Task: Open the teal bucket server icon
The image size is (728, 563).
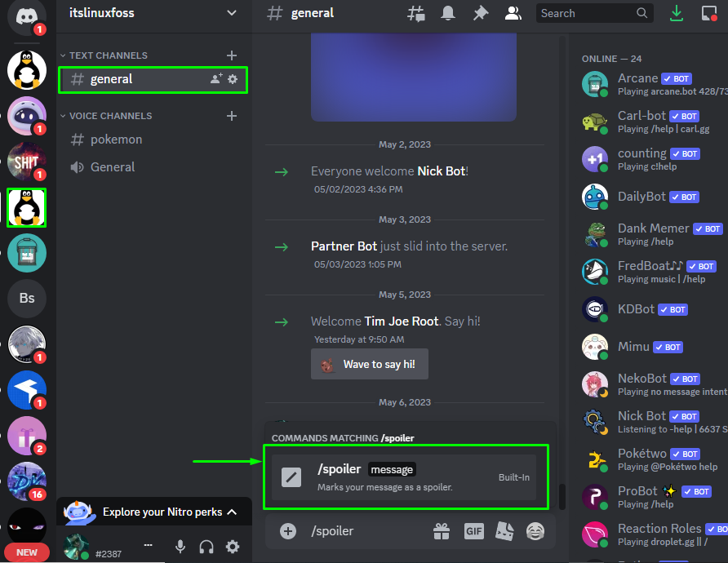Action: [x=27, y=253]
